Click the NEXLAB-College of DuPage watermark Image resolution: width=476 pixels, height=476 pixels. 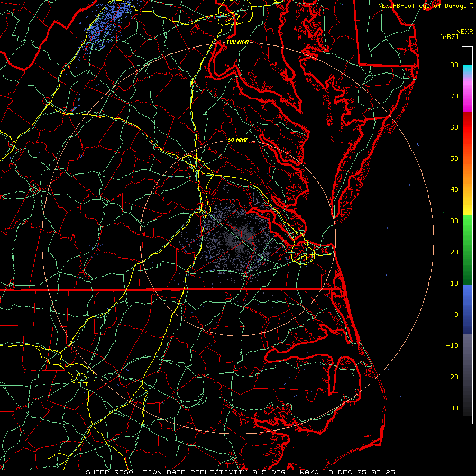(x=422, y=5)
